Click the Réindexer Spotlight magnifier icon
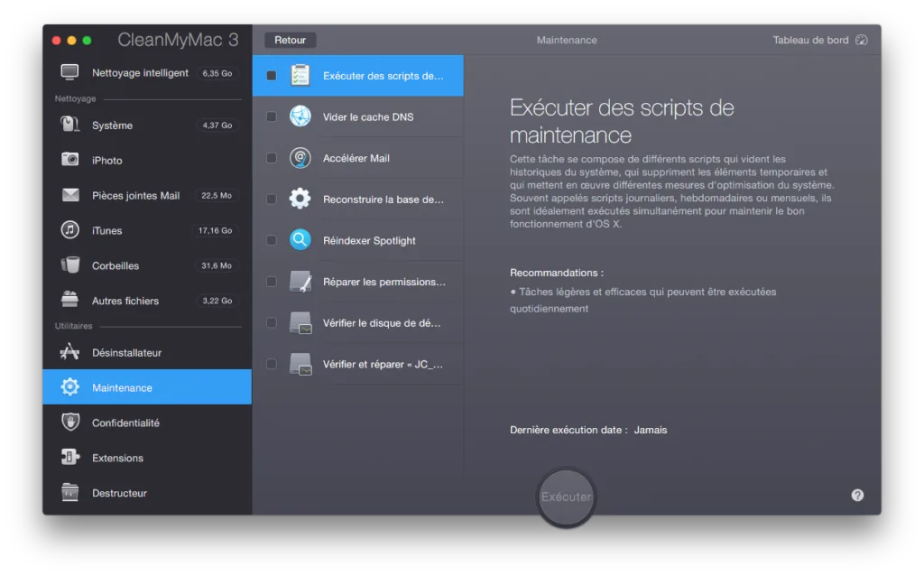Screen dimensions: 924x576 click(x=300, y=240)
